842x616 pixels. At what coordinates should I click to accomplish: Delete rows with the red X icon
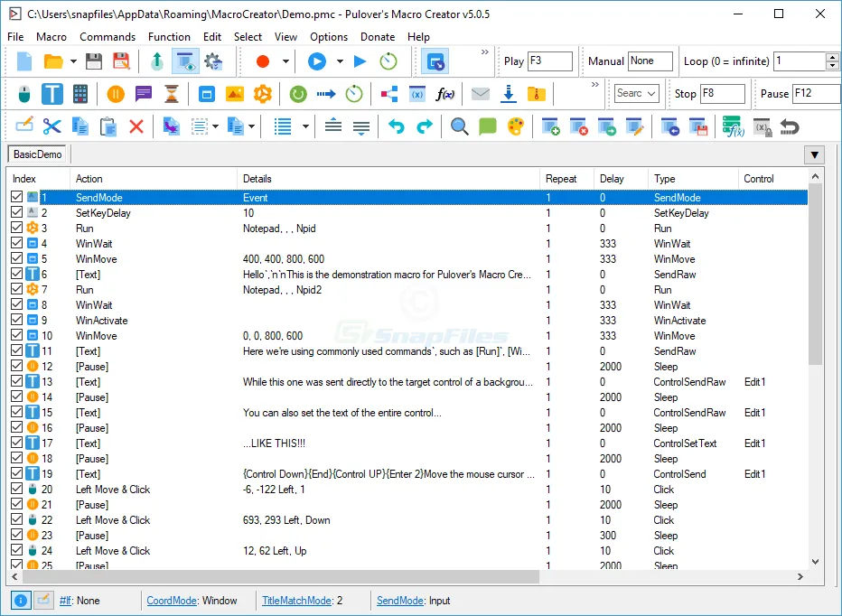136,126
